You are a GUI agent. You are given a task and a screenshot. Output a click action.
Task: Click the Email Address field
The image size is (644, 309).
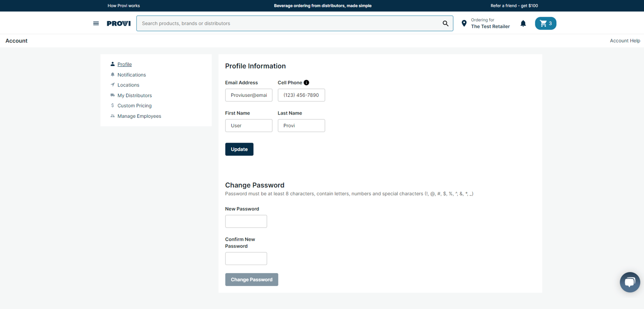pos(249,95)
